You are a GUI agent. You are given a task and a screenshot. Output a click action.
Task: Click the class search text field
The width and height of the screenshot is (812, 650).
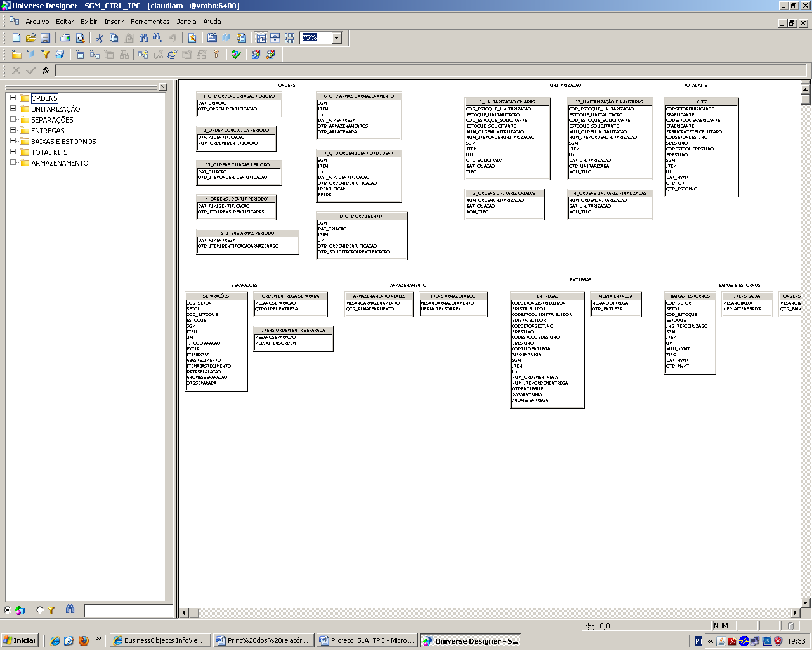click(128, 611)
